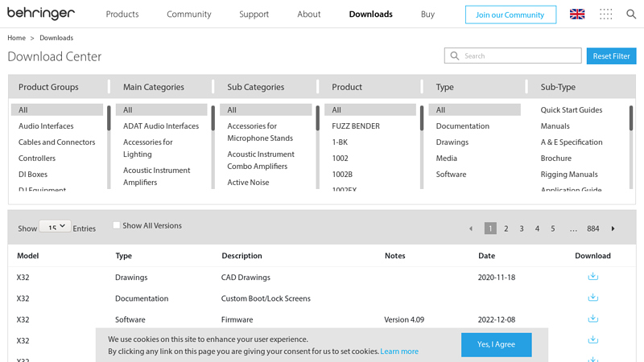Open the cookie Learn more link
This screenshot has width=644, height=362.
tap(399, 352)
